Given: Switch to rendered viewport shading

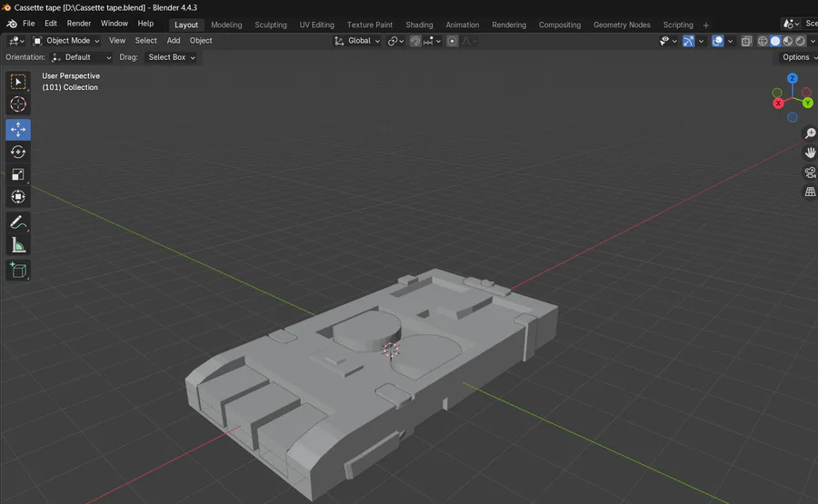Looking at the screenshot, I should point(800,41).
